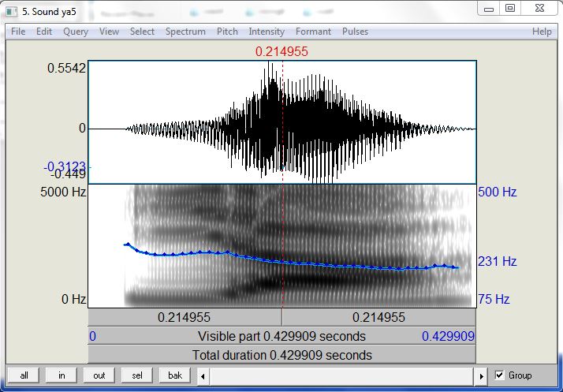
Task: Toggle the Group checkbox
Action: (x=499, y=375)
